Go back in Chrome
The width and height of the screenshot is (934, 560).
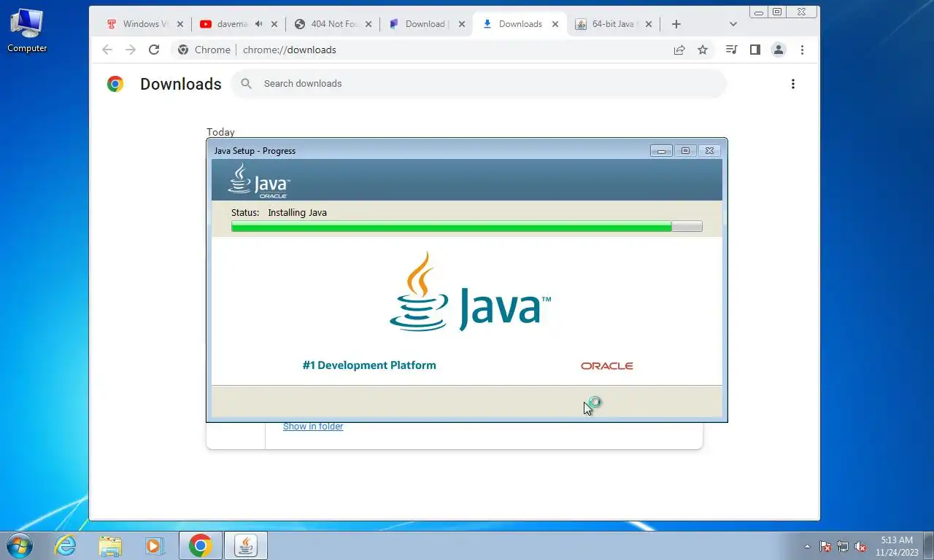tap(107, 50)
